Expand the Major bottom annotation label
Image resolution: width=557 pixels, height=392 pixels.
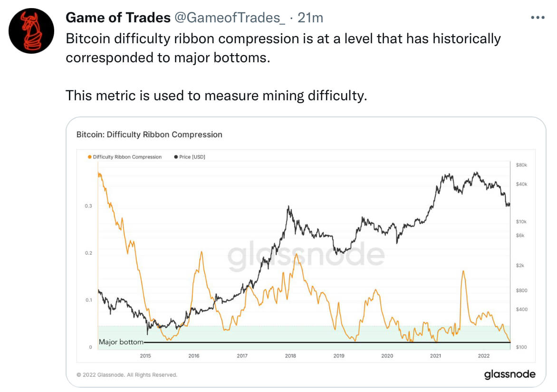coord(119,342)
